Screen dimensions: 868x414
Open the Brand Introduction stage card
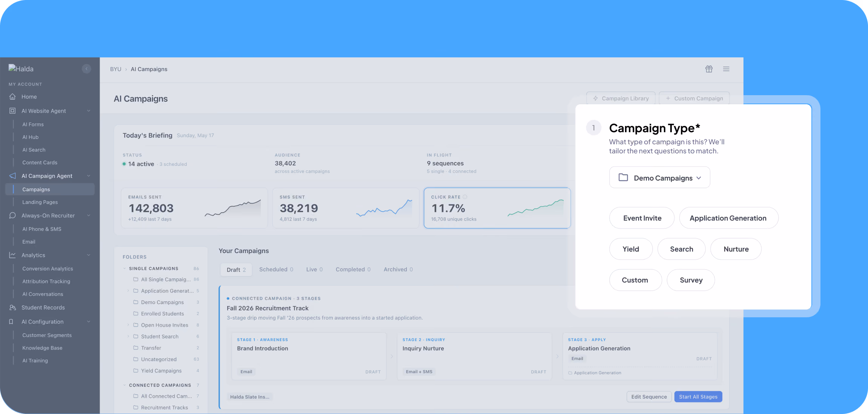309,356
